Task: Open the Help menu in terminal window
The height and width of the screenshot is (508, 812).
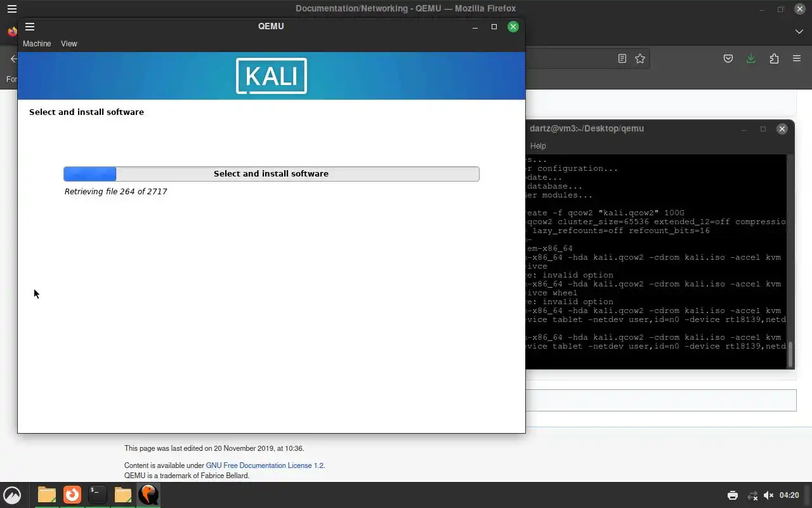Action: pos(538,146)
